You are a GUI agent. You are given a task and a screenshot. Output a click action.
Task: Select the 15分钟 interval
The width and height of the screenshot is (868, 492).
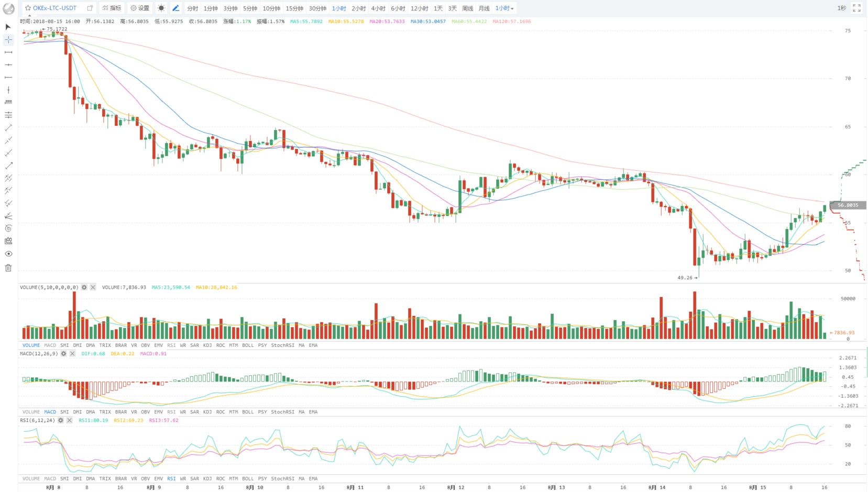(294, 8)
